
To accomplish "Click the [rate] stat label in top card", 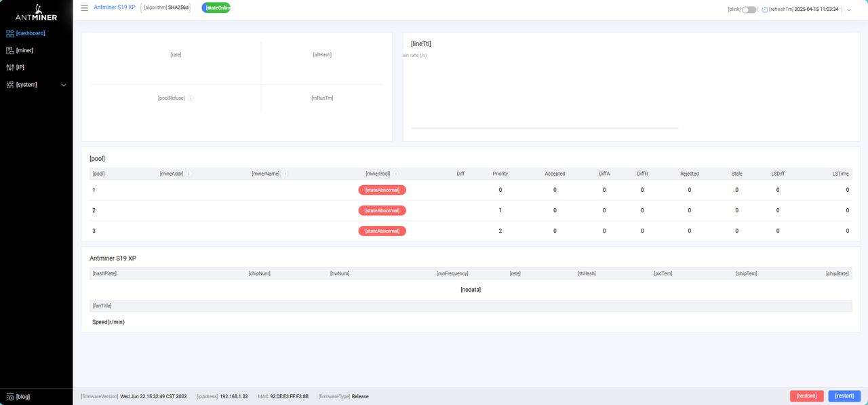I will click(176, 55).
